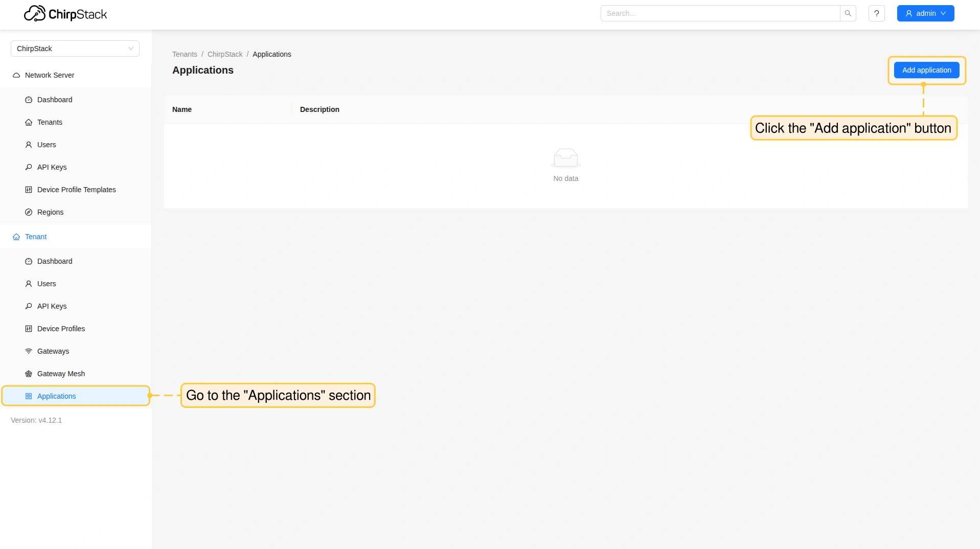The height and width of the screenshot is (549, 980).
Task: Follow the ChirpStack breadcrumb link
Action: pyautogui.click(x=225, y=54)
